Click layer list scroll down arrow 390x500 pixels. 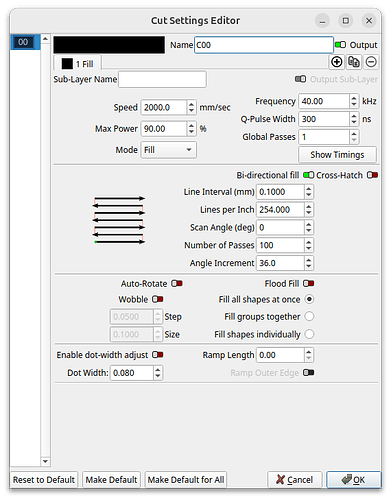coord(45,461)
